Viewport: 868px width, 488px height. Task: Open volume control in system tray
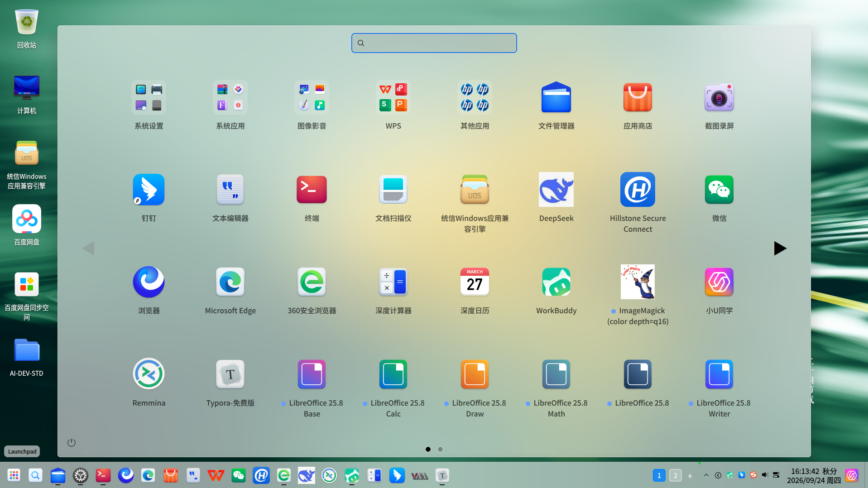pyautogui.click(x=765, y=475)
